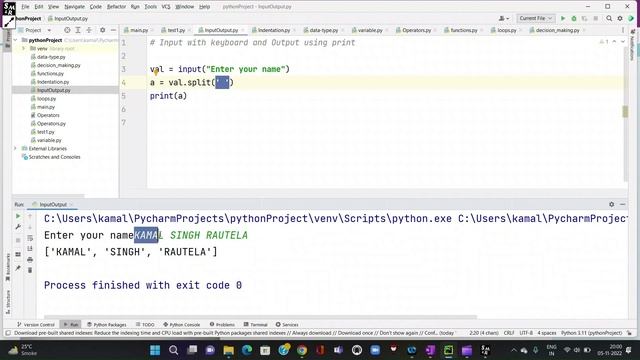The image size is (640, 360).
Task: Click Python 3.11 interpreter in status bar
Action: click(591, 333)
